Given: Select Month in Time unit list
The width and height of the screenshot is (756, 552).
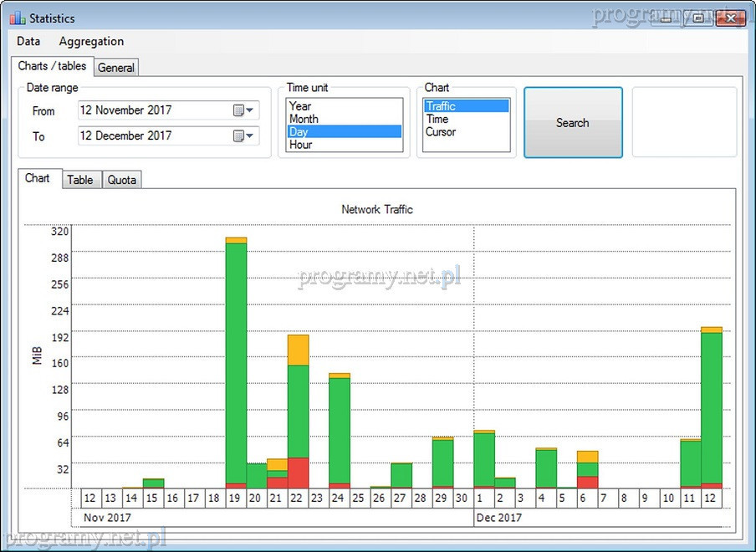Looking at the screenshot, I should click(304, 119).
